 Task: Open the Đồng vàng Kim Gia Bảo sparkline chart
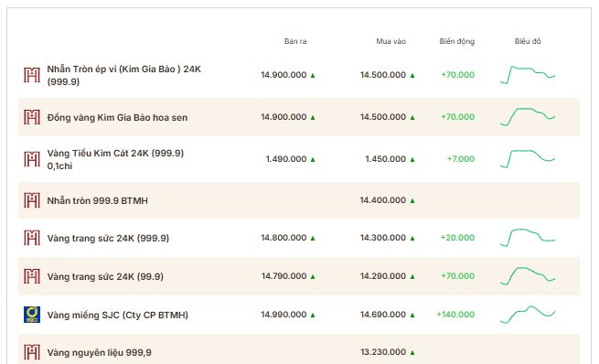[528, 117]
